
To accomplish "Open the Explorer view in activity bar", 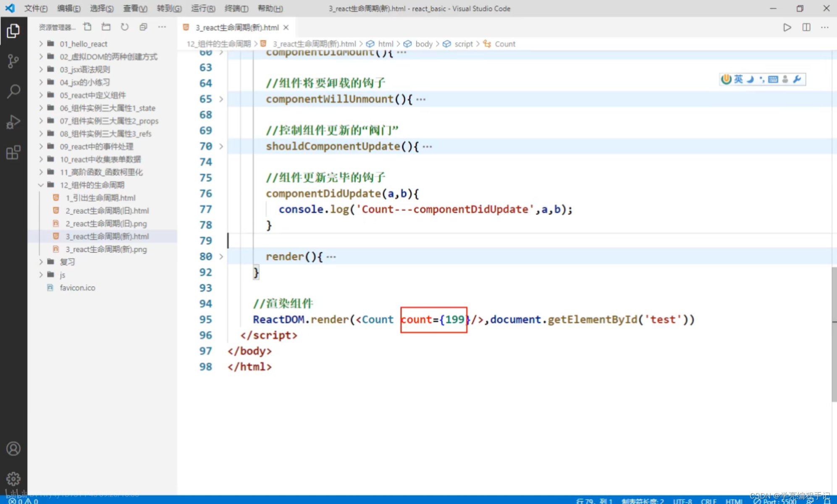I will click(13, 31).
